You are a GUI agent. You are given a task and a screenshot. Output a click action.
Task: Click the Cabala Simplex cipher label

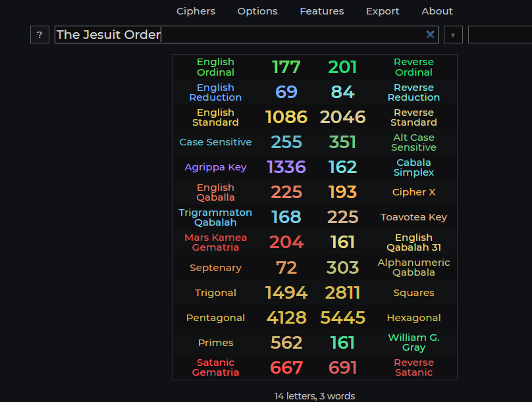coord(413,167)
